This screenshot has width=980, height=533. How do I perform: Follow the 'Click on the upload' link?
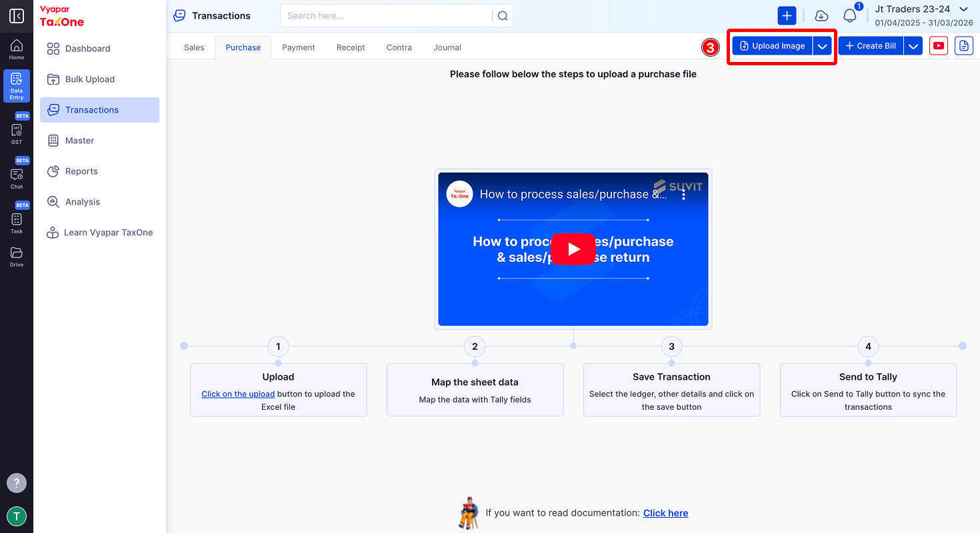(x=238, y=394)
